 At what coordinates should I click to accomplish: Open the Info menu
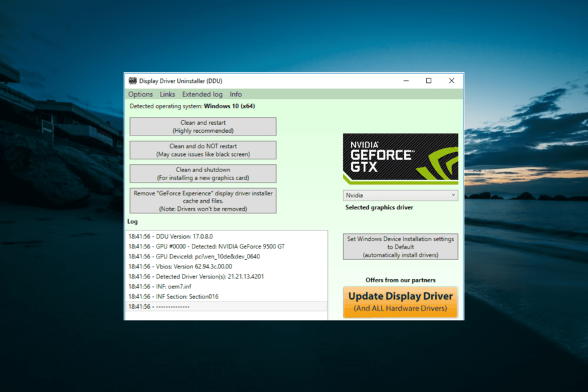[x=236, y=94]
